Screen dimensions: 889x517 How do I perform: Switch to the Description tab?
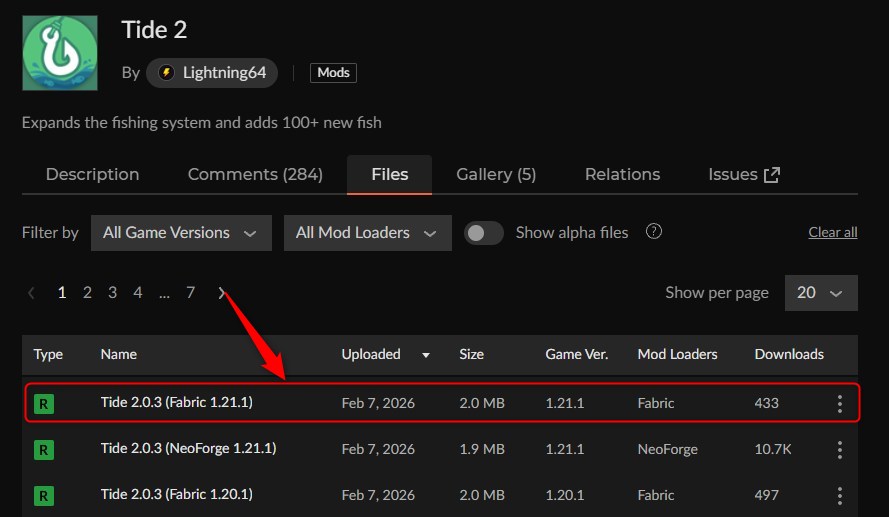pos(92,174)
